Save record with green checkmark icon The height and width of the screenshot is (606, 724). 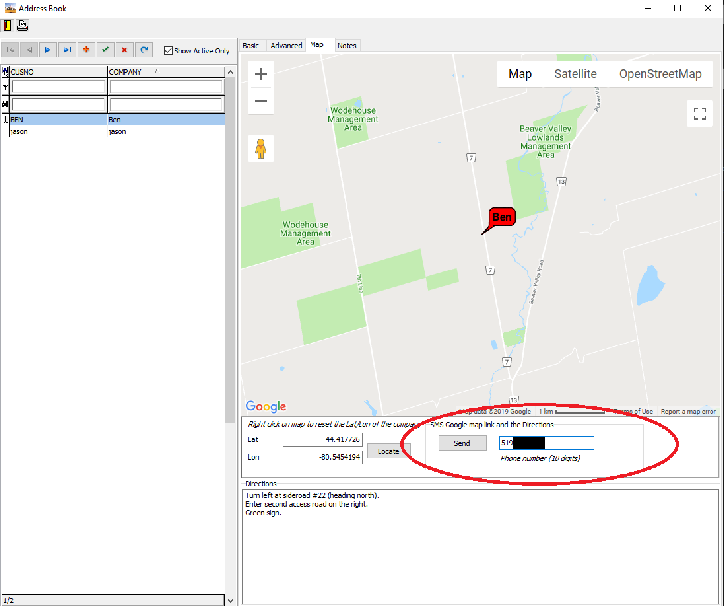click(x=105, y=50)
